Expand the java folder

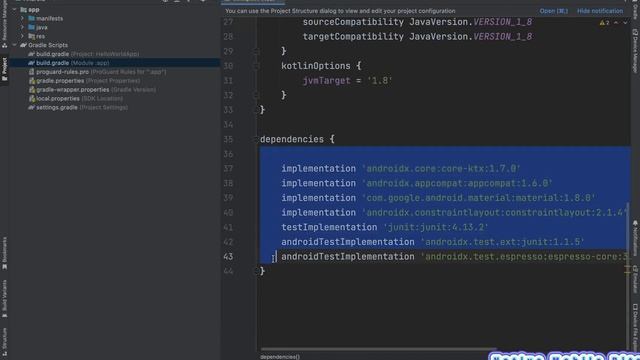22,27
